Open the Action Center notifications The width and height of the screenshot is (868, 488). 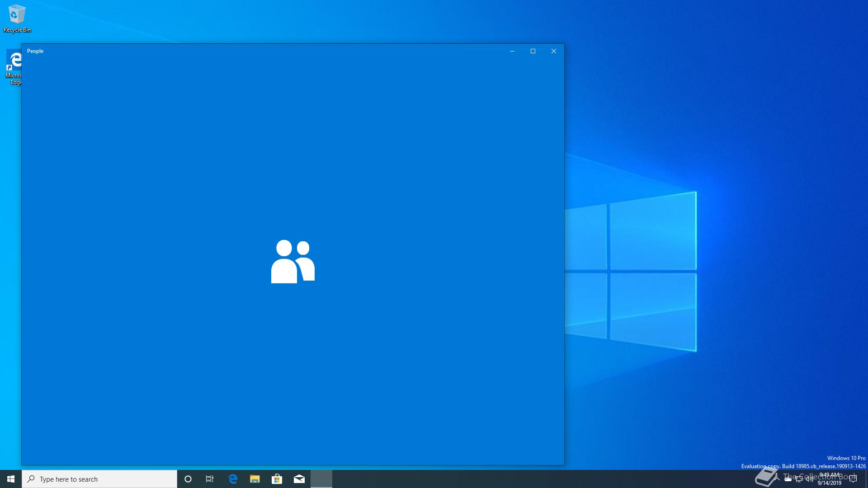853,479
